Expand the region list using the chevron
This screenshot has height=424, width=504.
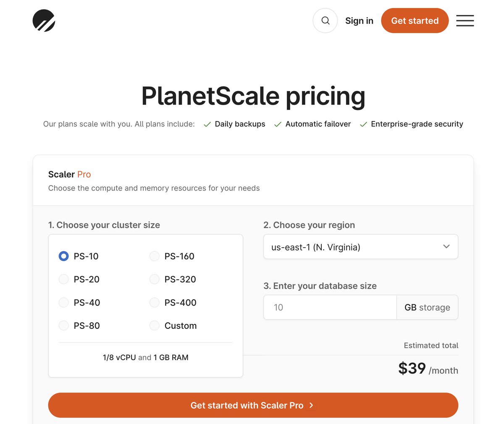click(x=446, y=246)
